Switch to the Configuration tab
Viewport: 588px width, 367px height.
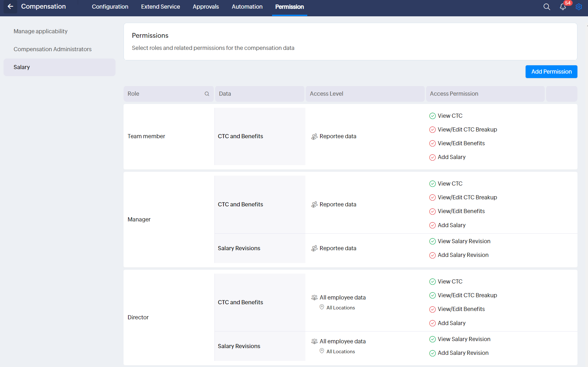110,7
